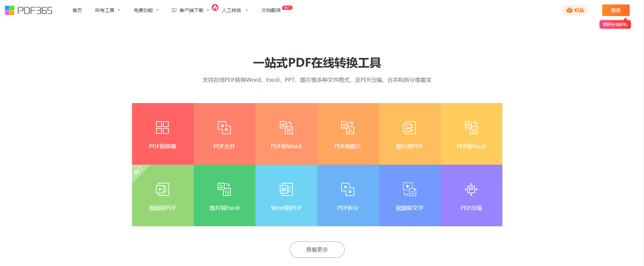Image resolution: width=644 pixels, height=266 pixels.
Task: Click the flame icon beside 人工转换
Action: coord(215,7)
